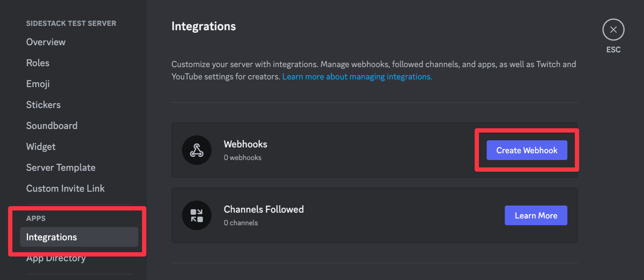The image size is (644, 280).
Task: Open the Overview settings page
Action: (46, 42)
